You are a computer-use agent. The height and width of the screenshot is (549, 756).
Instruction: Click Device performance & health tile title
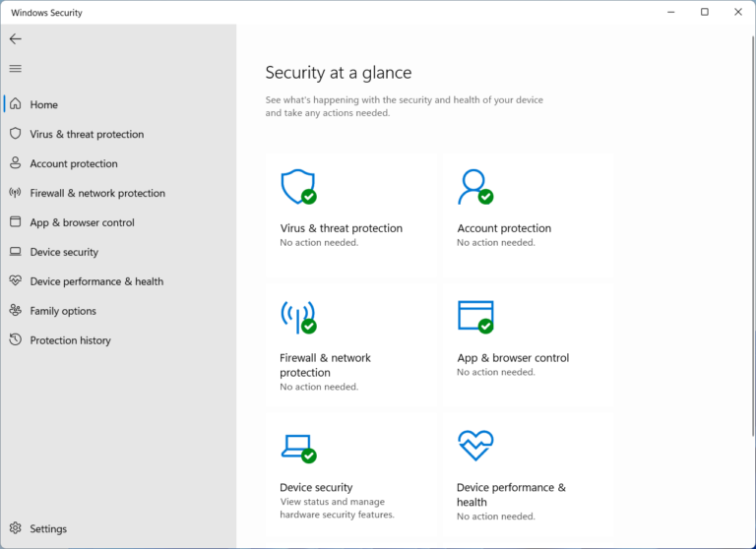(511, 495)
